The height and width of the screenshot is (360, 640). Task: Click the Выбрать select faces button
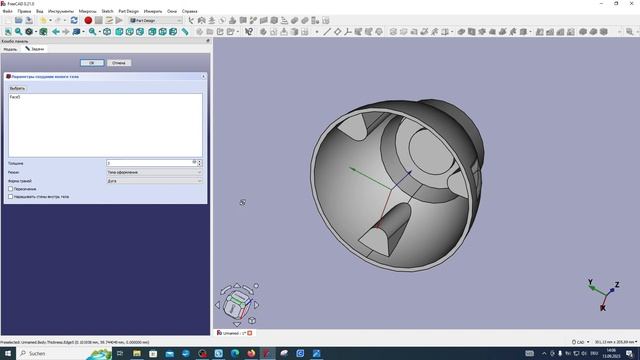click(17, 89)
